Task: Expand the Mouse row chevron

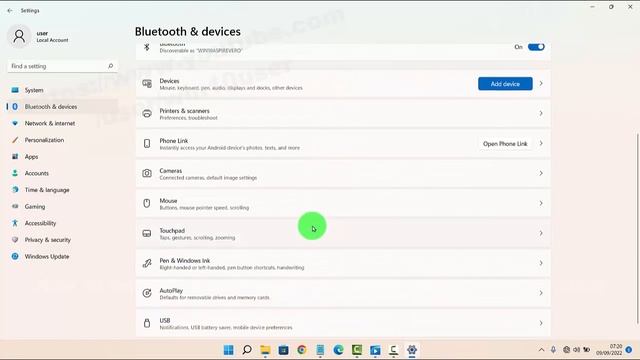Action: pos(541,203)
